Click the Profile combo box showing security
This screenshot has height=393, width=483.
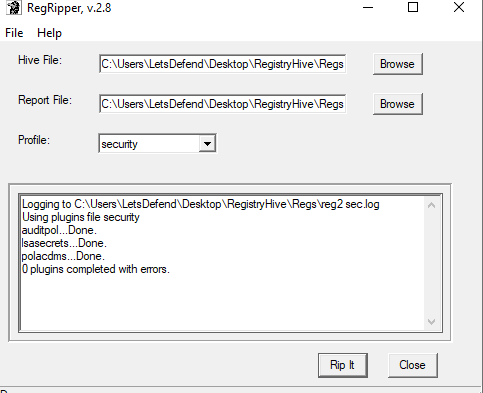click(x=157, y=144)
